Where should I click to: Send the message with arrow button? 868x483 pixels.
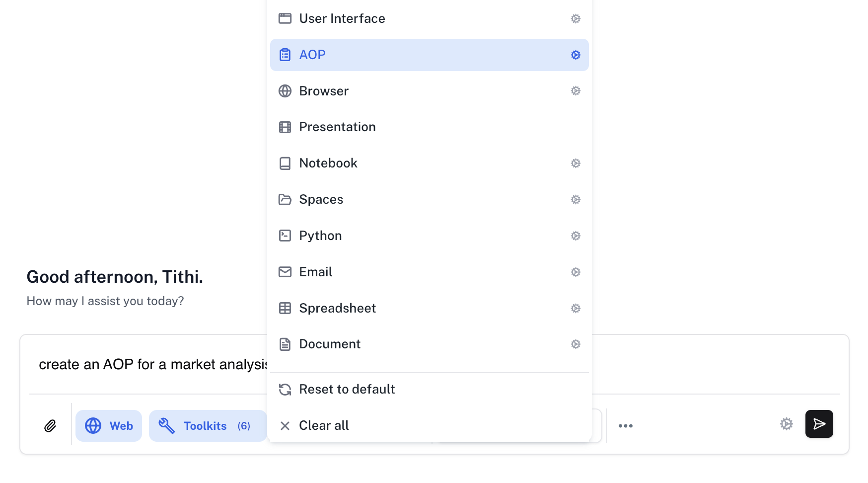(x=819, y=424)
